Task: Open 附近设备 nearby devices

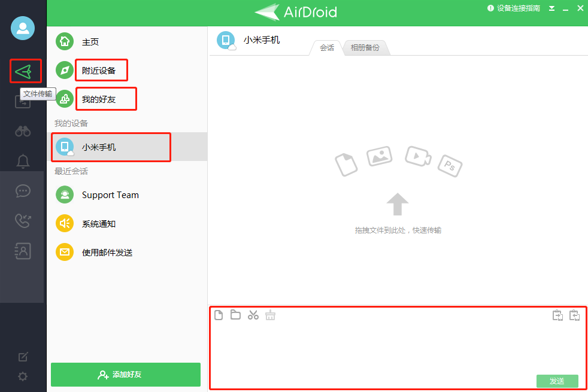Action: [127, 71]
